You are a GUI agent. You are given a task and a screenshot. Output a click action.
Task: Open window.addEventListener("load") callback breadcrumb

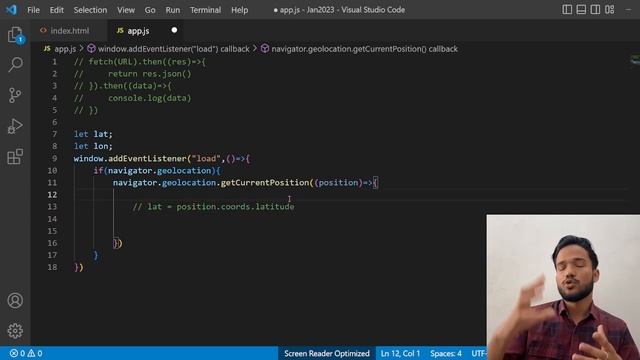click(173, 49)
